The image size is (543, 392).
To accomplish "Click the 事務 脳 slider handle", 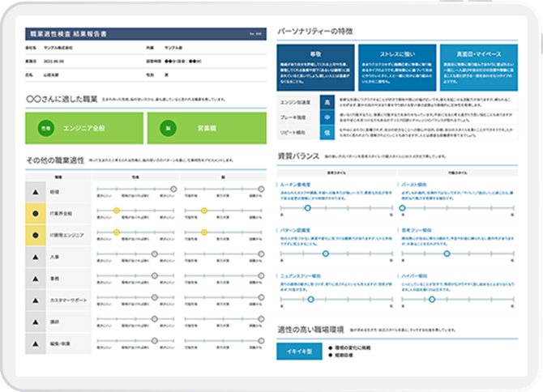I will (x=261, y=275).
